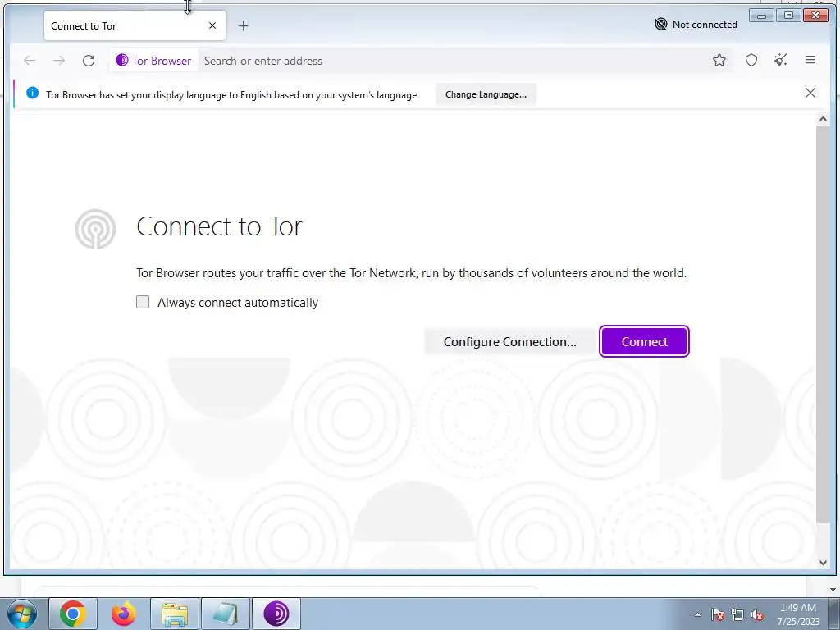Click scrollbar up arrow
Viewport: 840px width, 630px height.
point(823,120)
